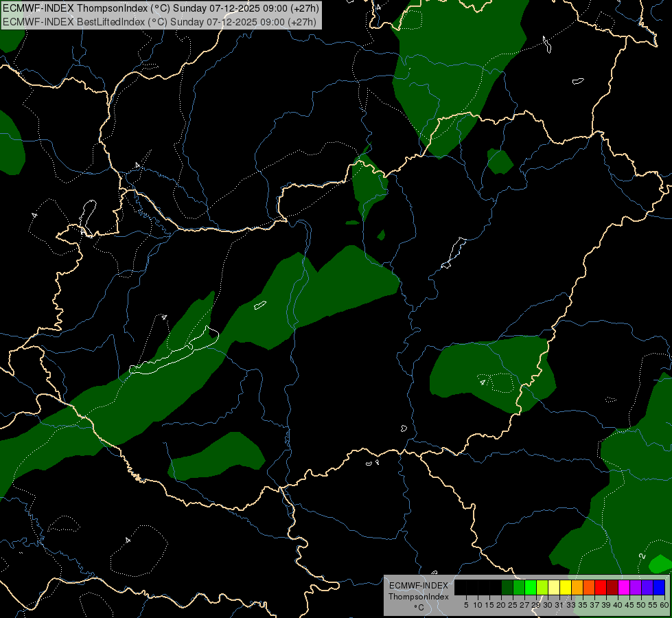Click the ThompsonIndex title line at top

coord(160,8)
